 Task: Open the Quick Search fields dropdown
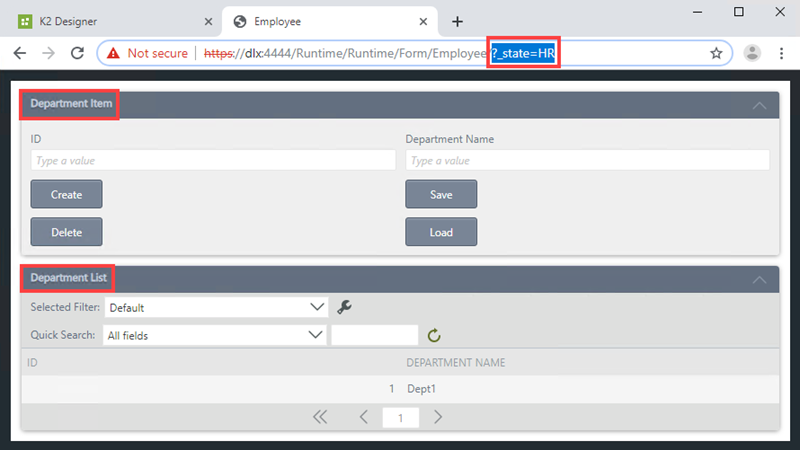[214, 335]
